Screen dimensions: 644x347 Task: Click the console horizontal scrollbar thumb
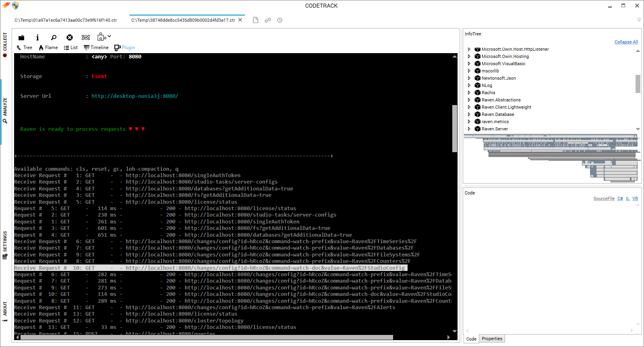(207, 337)
